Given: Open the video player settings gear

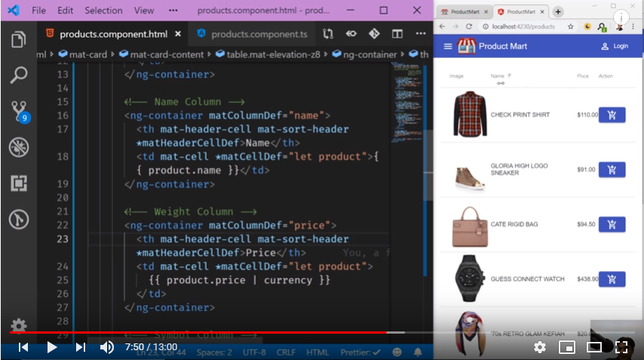Looking at the screenshot, I should [540, 347].
